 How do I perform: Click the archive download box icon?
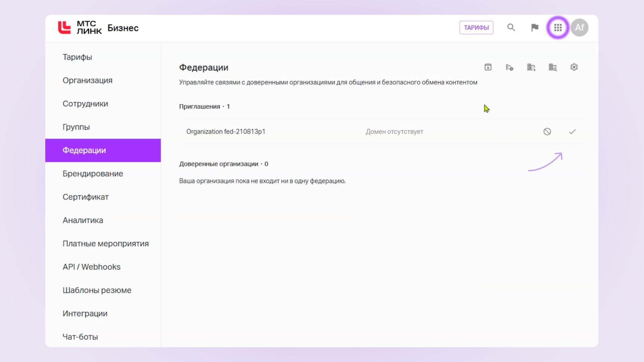(x=488, y=67)
